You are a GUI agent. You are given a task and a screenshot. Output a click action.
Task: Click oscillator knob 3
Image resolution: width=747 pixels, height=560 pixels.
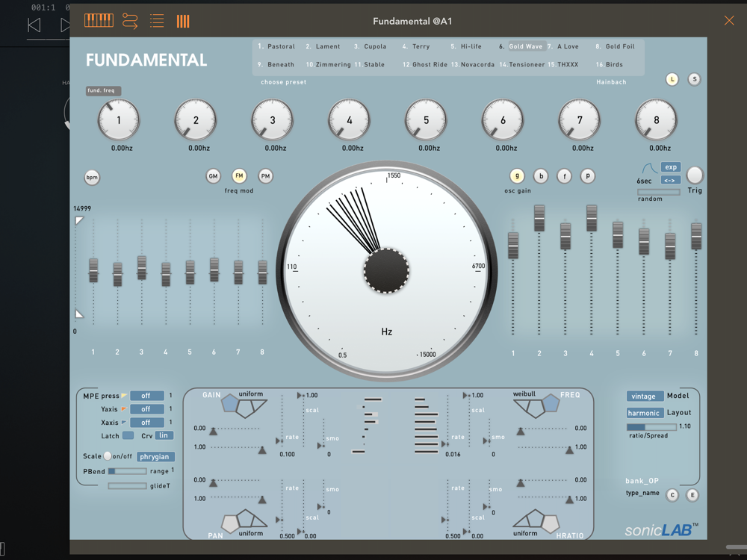(273, 120)
